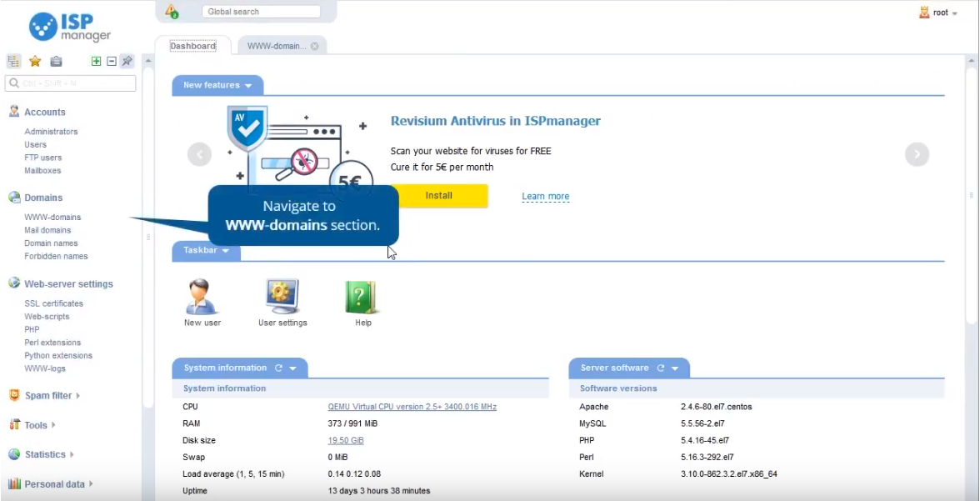Open Mailboxes under Accounts
The image size is (980, 501).
click(42, 171)
